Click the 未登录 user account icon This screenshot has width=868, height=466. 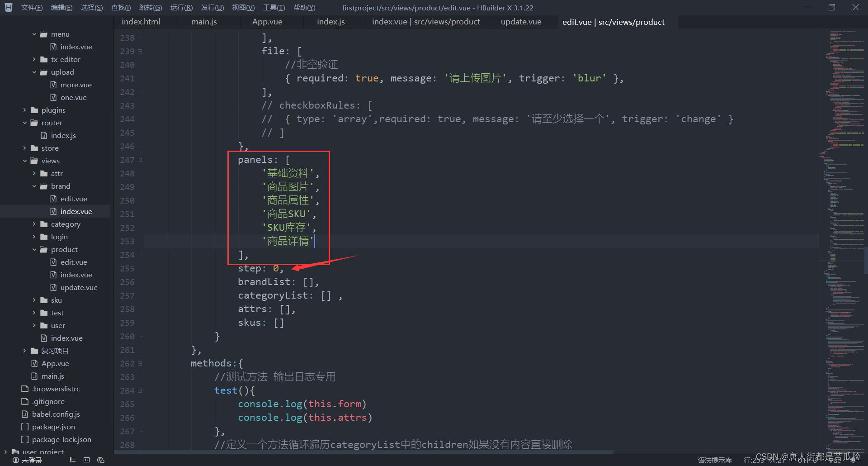[x=16, y=460]
